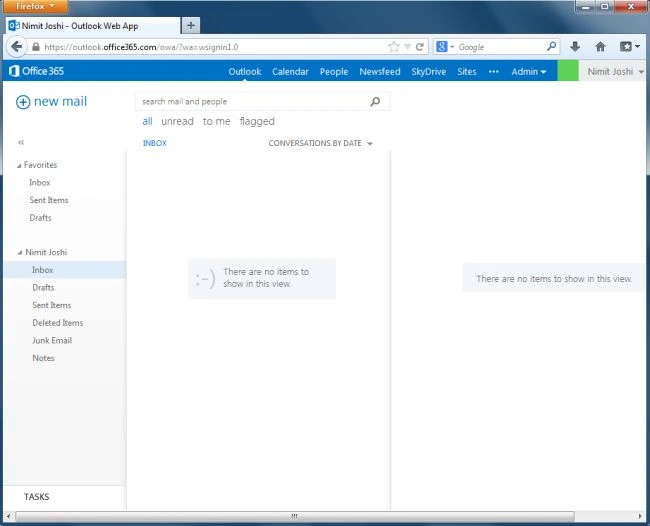The height and width of the screenshot is (526, 650).
Task: Open the Deleted Items folder
Action: (x=58, y=323)
